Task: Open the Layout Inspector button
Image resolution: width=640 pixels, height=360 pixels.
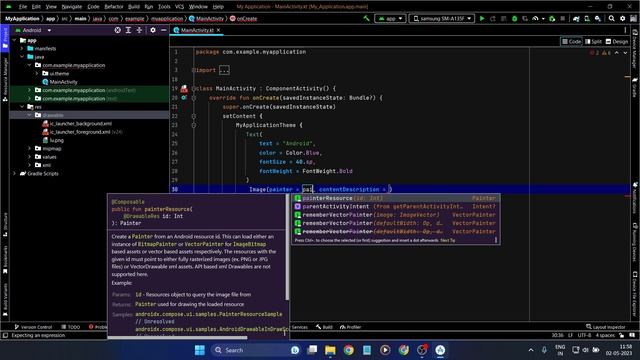Action: coord(605,327)
